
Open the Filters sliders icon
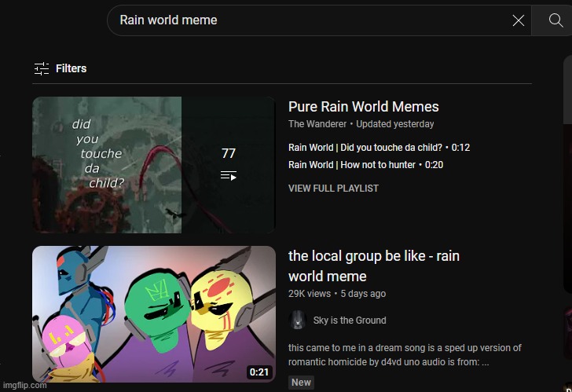pyautogui.click(x=42, y=68)
